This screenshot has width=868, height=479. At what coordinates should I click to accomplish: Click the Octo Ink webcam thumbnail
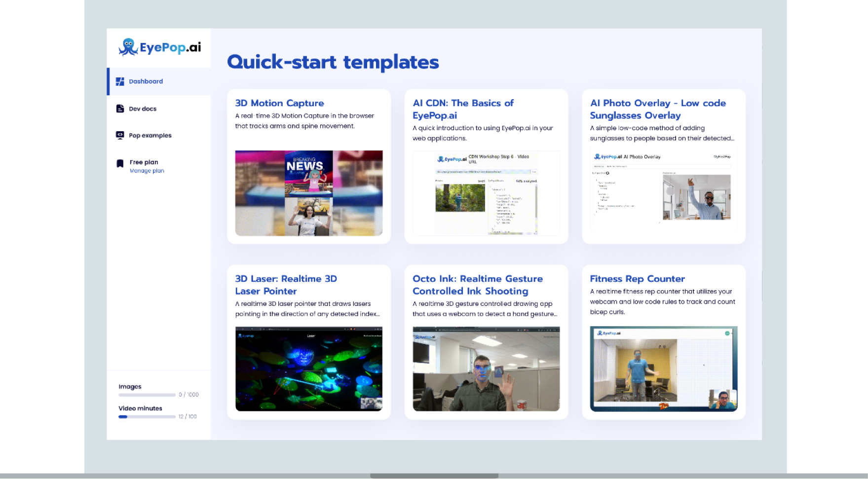(x=486, y=369)
